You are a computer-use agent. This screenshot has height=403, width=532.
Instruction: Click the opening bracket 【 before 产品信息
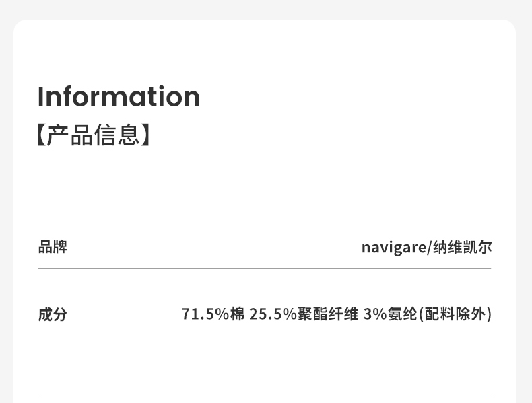pyautogui.click(x=41, y=135)
